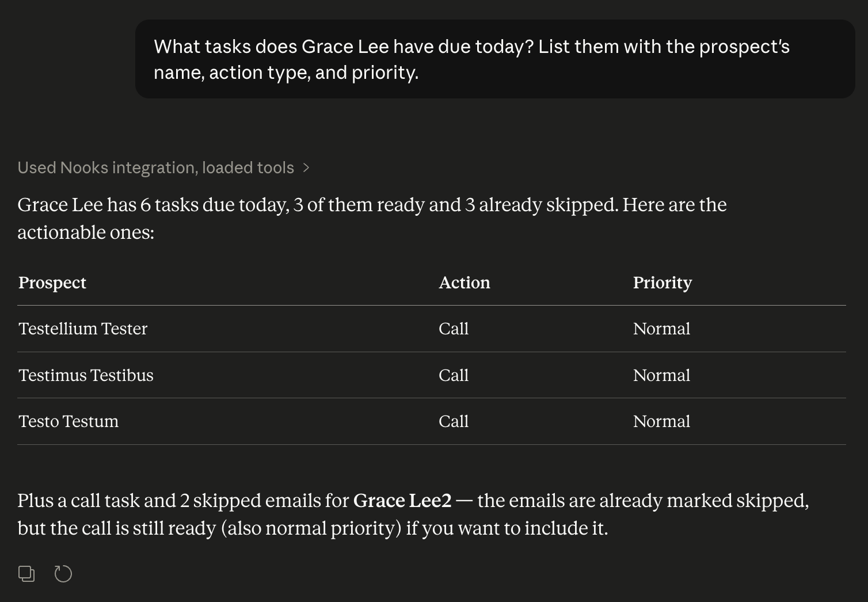The height and width of the screenshot is (602, 868).
Task: Click the chevron beside loaded tools
Action: click(306, 167)
